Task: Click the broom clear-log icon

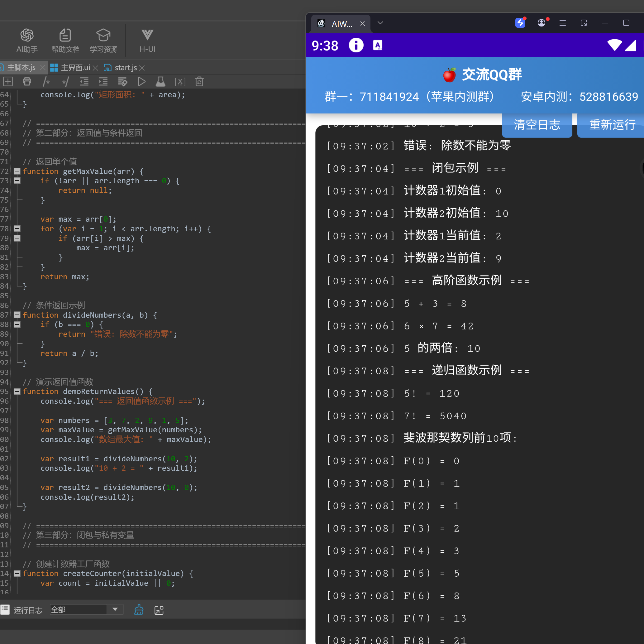Action: coord(139,610)
